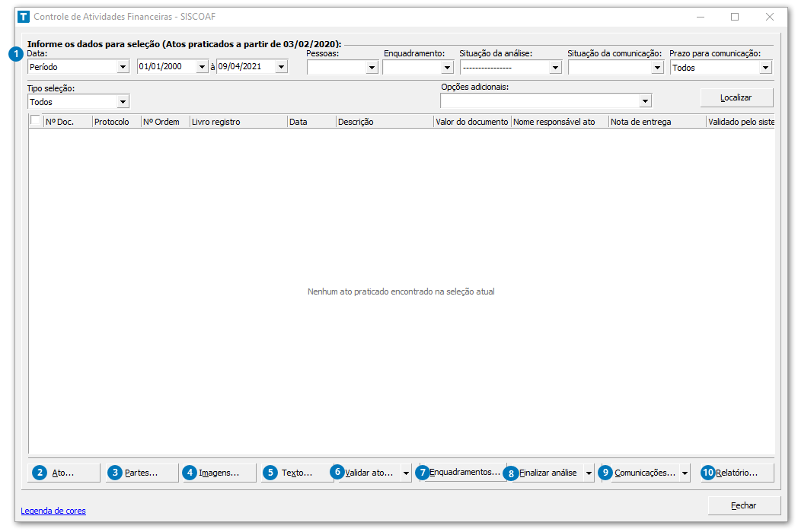Sort by the Valor do documento column header
Screen dimensions: 798x532
tap(471, 122)
